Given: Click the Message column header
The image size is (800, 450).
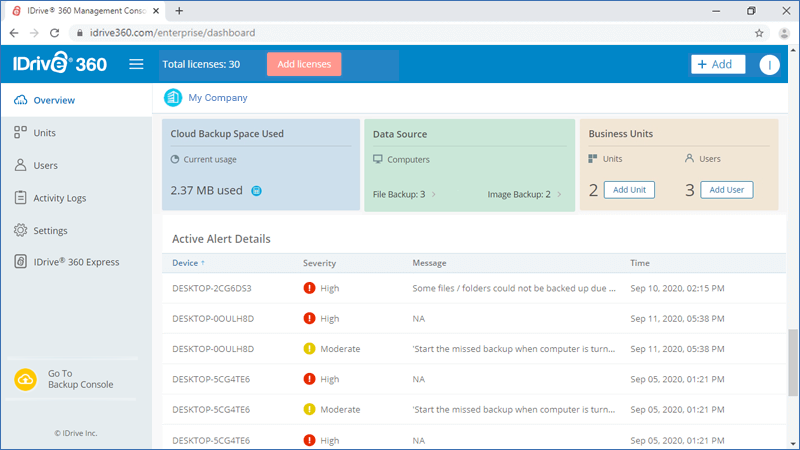Looking at the screenshot, I should (x=429, y=263).
